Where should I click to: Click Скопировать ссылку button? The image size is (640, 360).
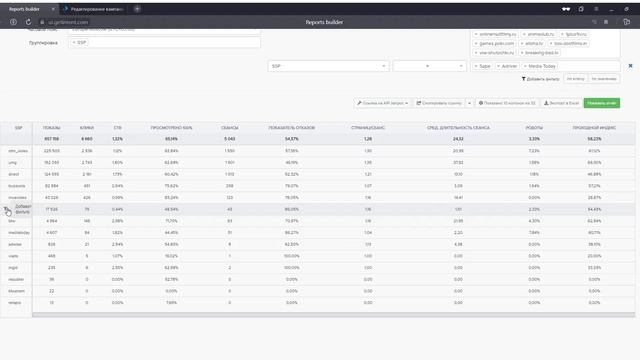439,103
